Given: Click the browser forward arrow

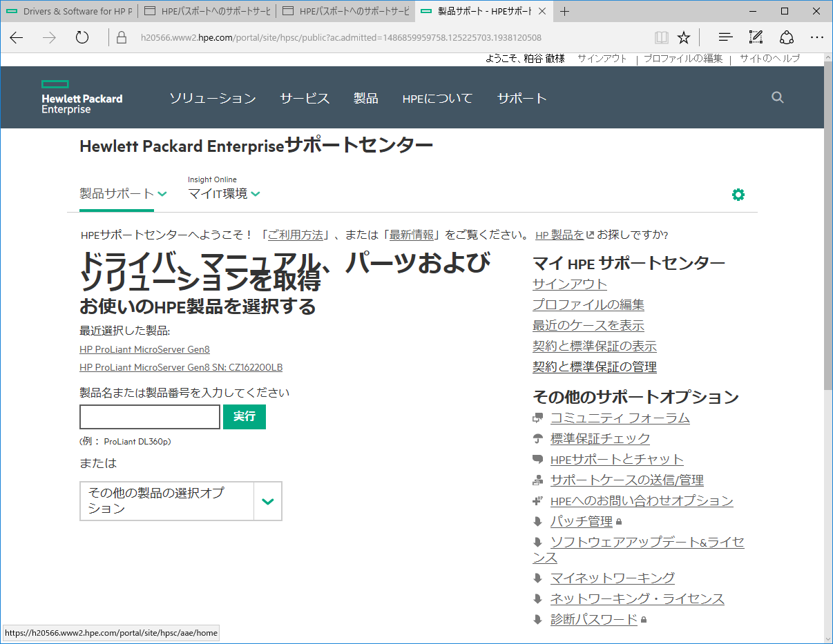Looking at the screenshot, I should (x=49, y=38).
